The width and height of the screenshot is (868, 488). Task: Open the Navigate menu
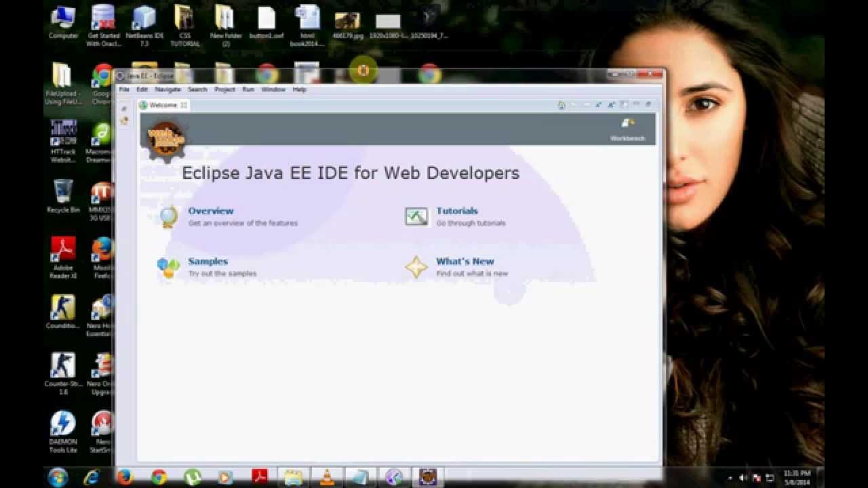167,89
